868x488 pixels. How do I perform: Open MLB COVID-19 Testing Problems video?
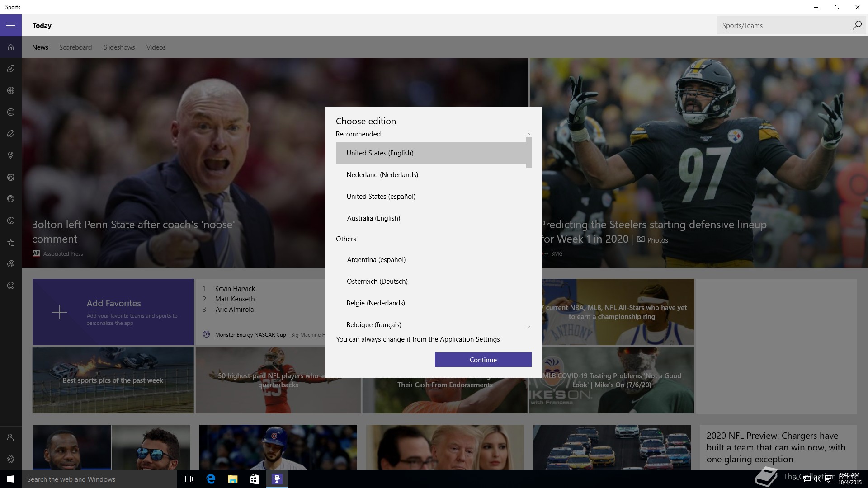point(611,380)
